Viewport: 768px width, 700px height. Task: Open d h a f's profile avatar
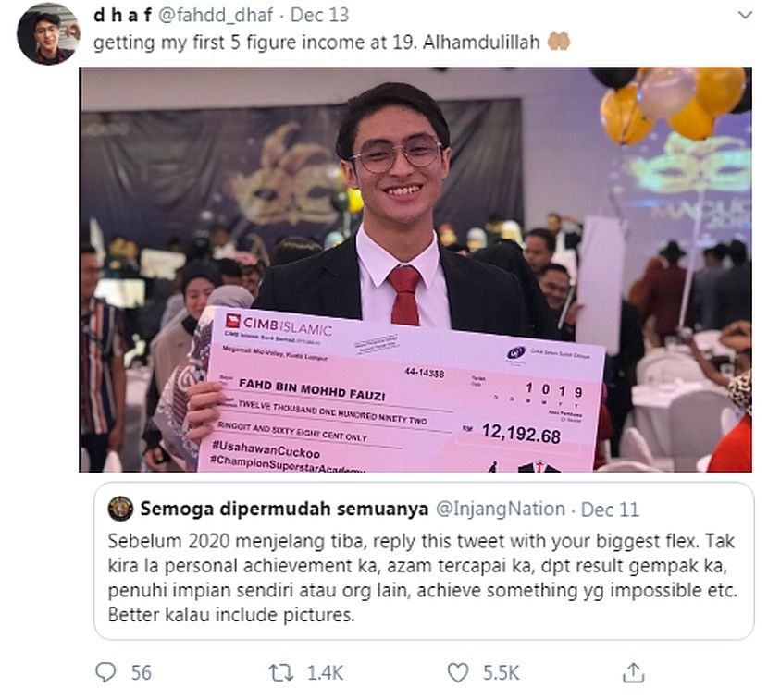[x=47, y=34]
